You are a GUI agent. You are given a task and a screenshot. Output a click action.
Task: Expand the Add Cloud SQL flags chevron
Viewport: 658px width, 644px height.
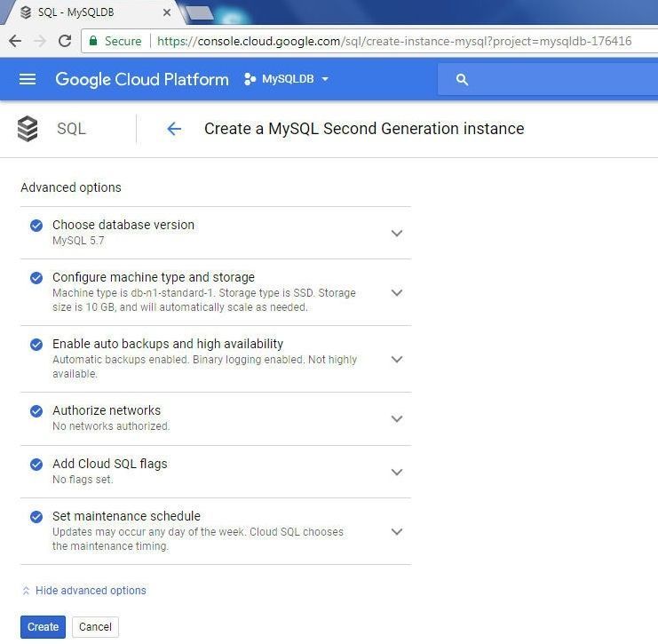coord(397,472)
